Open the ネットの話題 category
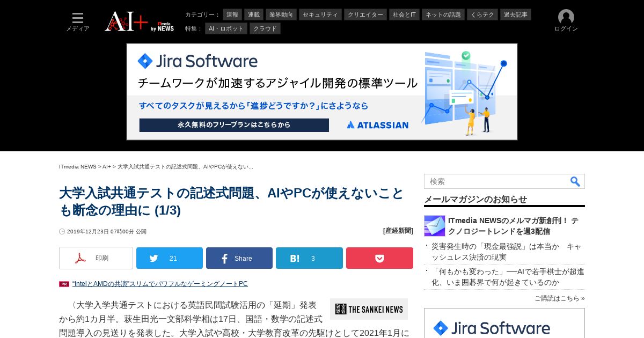Viewport: 644px width, 338px height. point(443,14)
